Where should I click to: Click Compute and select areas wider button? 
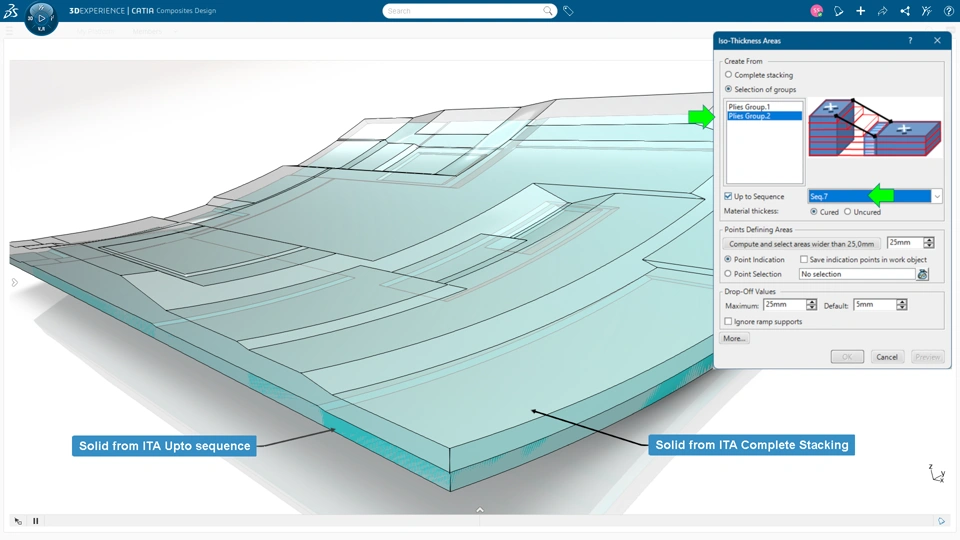coord(801,244)
